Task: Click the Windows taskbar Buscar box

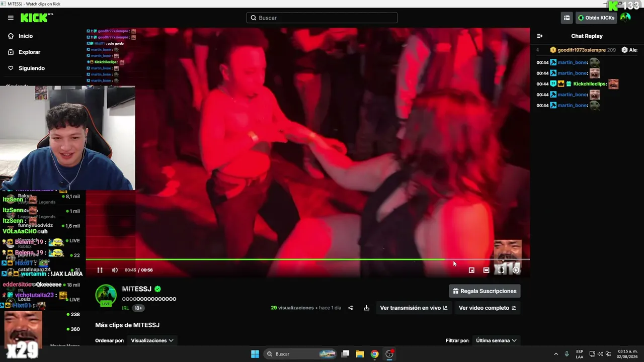Action: (300, 354)
